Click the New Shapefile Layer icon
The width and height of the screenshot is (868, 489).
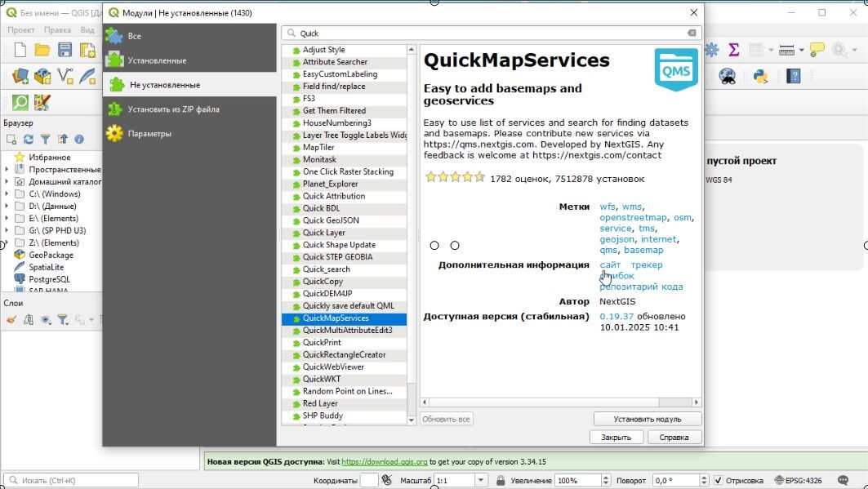tap(65, 76)
